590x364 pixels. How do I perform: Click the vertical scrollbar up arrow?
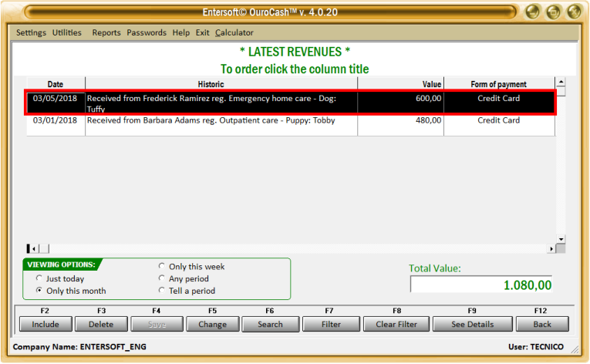(x=561, y=82)
